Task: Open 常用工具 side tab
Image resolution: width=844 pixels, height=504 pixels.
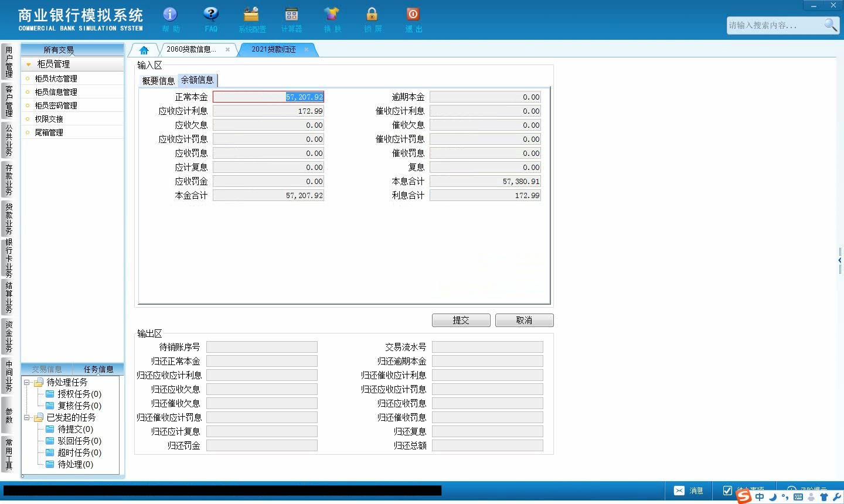Action: point(8,454)
